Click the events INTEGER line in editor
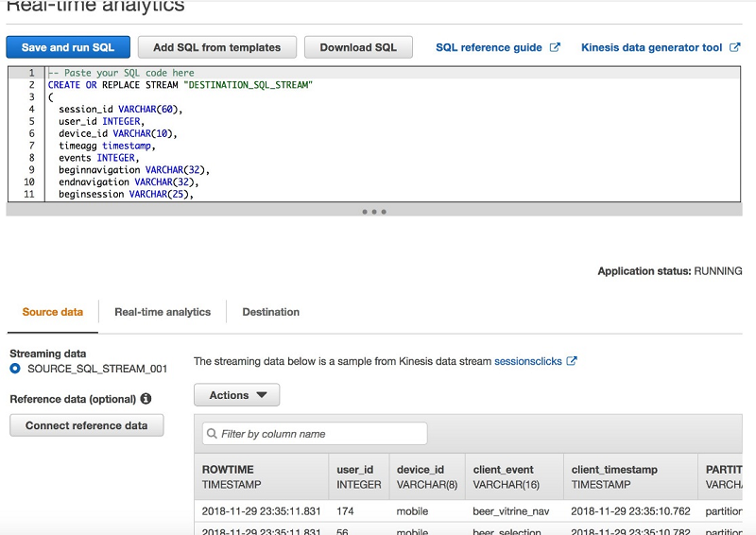756x535 pixels. click(x=99, y=158)
